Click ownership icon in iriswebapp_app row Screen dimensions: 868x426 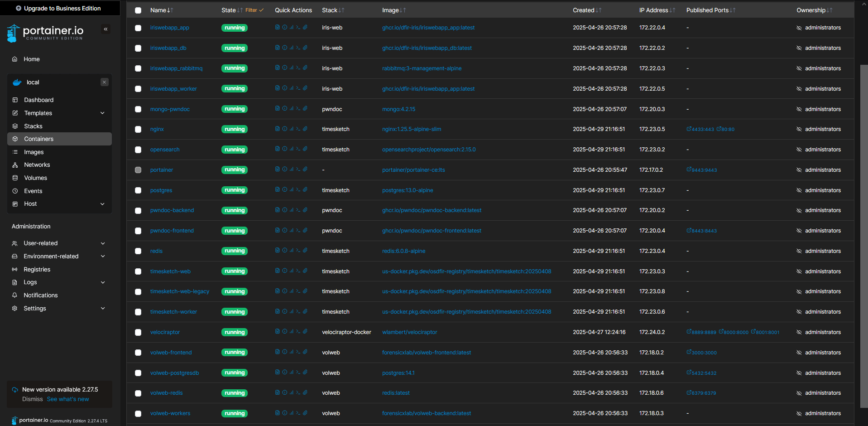pos(799,28)
